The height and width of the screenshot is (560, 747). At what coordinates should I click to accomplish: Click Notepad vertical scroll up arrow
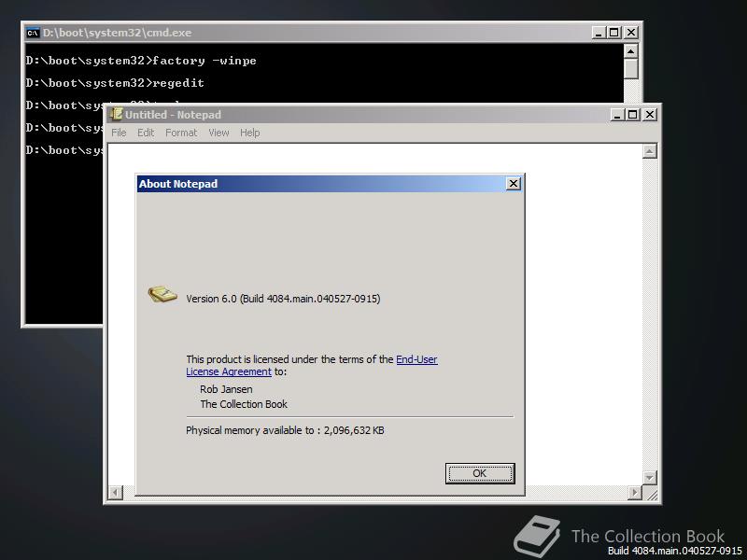[x=650, y=151]
